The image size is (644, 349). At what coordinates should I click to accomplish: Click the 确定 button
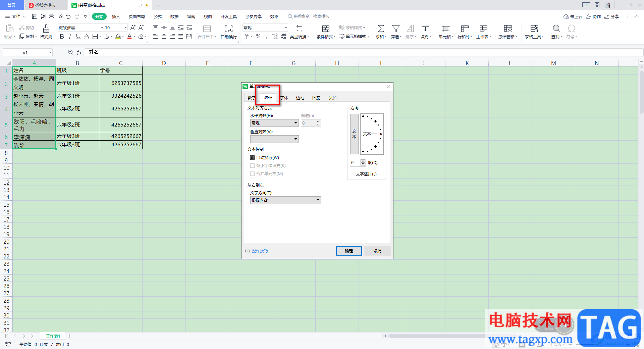pos(349,251)
